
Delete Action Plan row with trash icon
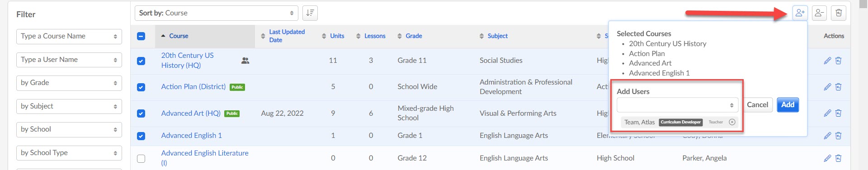[x=838, y=87]
